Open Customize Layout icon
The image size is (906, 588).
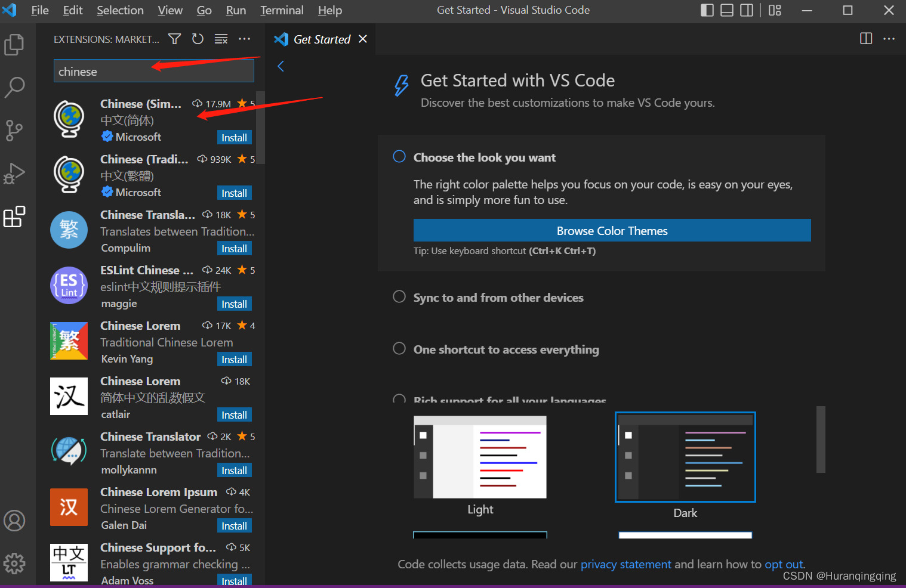pos(775,10)
